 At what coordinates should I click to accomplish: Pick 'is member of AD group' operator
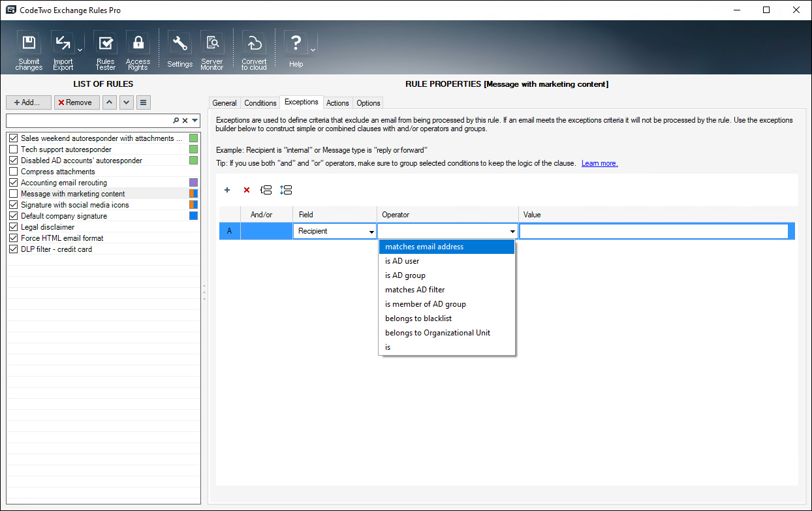(x=447, y=304)
